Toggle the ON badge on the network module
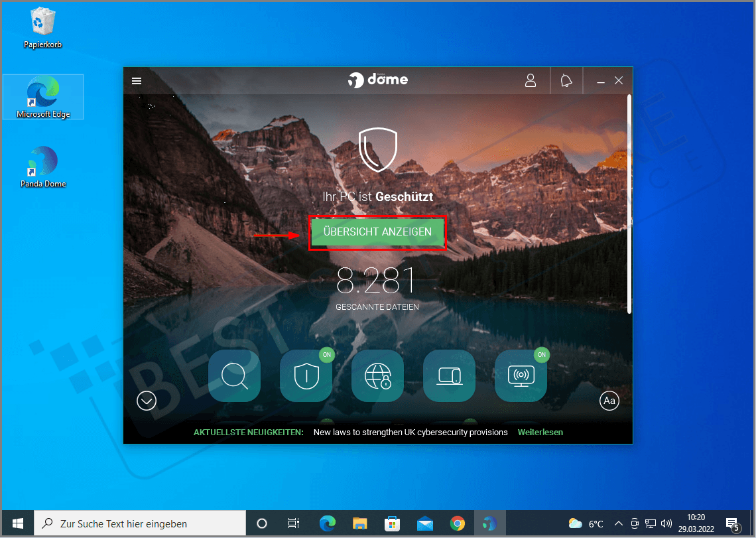This screenshot has height=538, width=756. click(x=541, y=355)
